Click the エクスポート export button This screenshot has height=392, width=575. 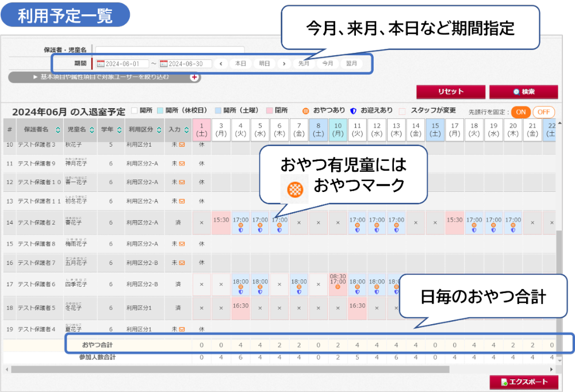pos(524,382)
